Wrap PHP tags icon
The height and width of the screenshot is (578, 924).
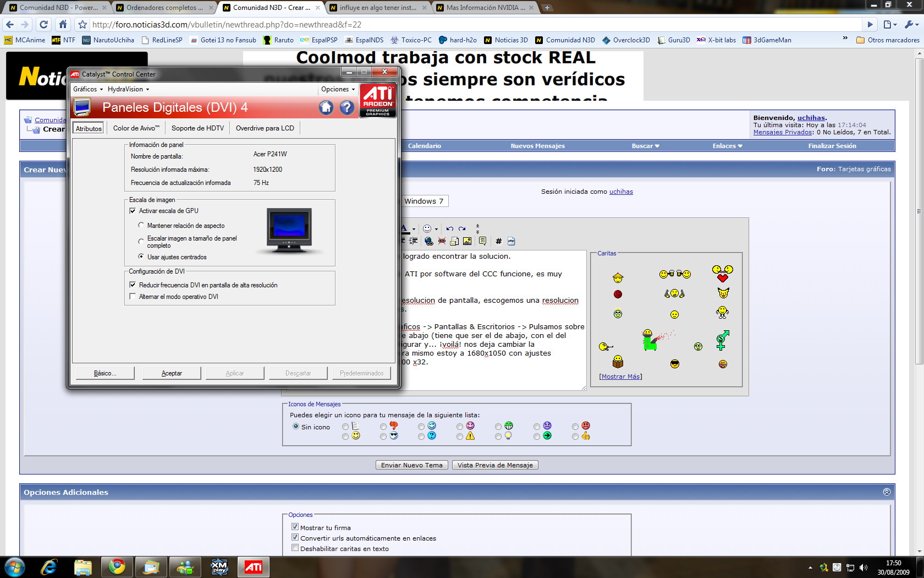tap(511, 241)
